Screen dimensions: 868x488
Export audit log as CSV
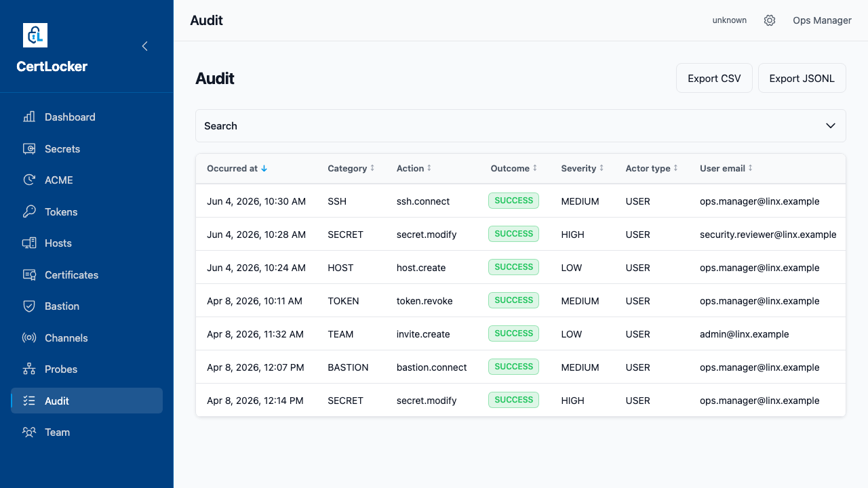click(714, 79)
